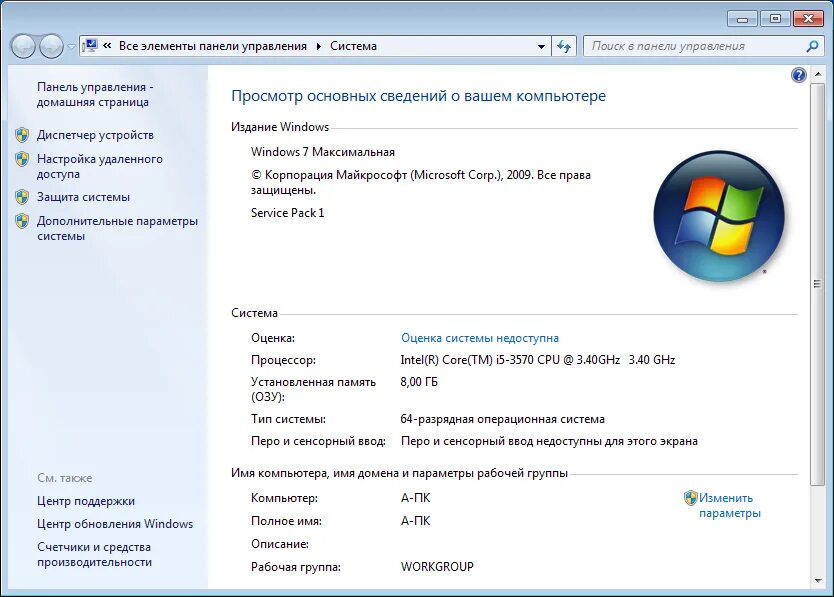Open "Центр обновления Windows" link
834x597 pixels.
(x=115, y=524)
